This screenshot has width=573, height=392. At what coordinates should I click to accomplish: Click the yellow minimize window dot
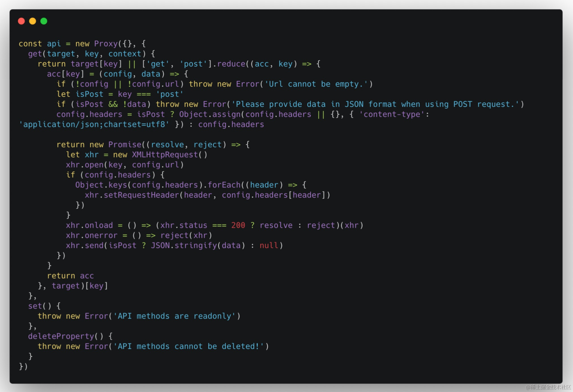point(33,21)
